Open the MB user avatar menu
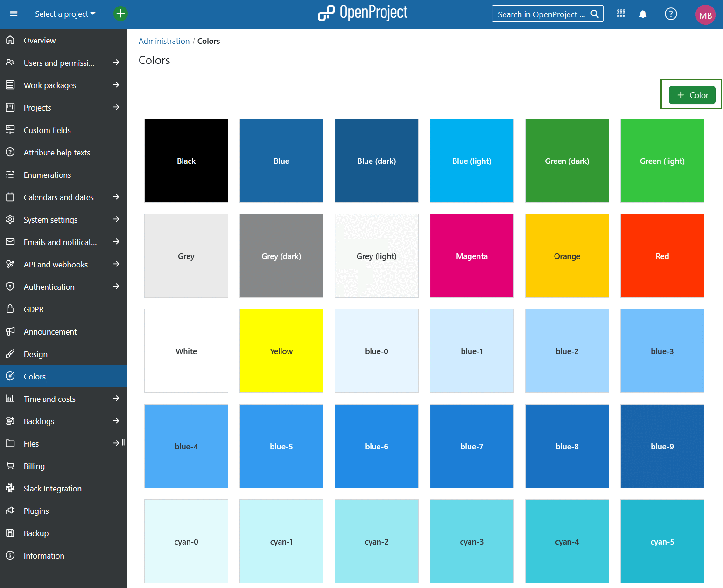The width and height of the screenshot is (723, 588). pos(705,14)
